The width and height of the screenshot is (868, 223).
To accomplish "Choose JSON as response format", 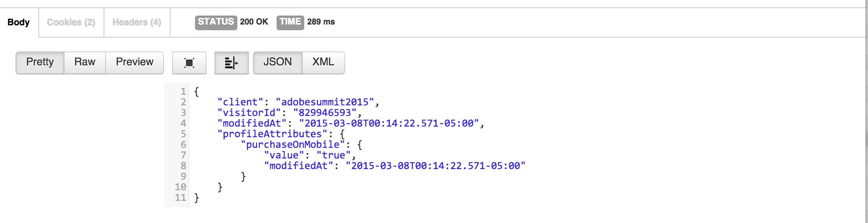I will pyautogui.click(x=278, y=62).
